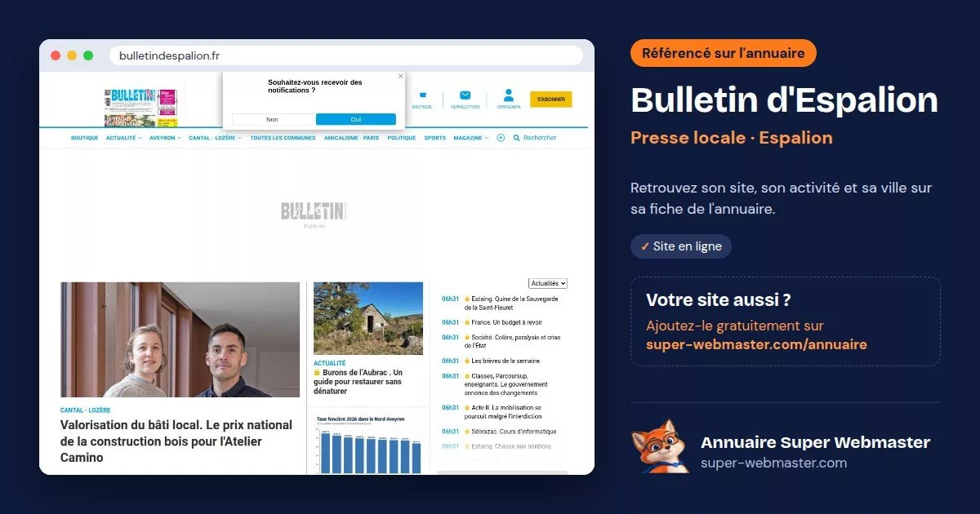Click the lock icon next to Sébrazac. Cours d'informatique
The image size is (980, 514).
point(467,432)
